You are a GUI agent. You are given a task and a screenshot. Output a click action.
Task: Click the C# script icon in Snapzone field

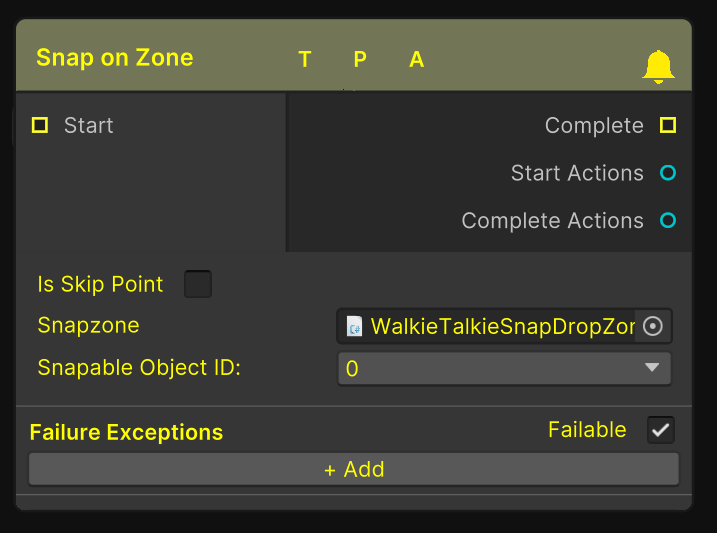coord(354,326)
